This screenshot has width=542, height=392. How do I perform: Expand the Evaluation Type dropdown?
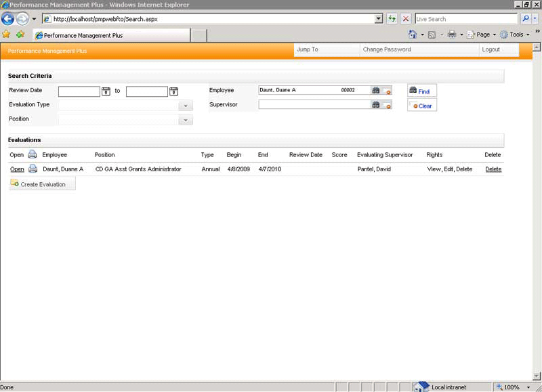[x=185, y=106]
